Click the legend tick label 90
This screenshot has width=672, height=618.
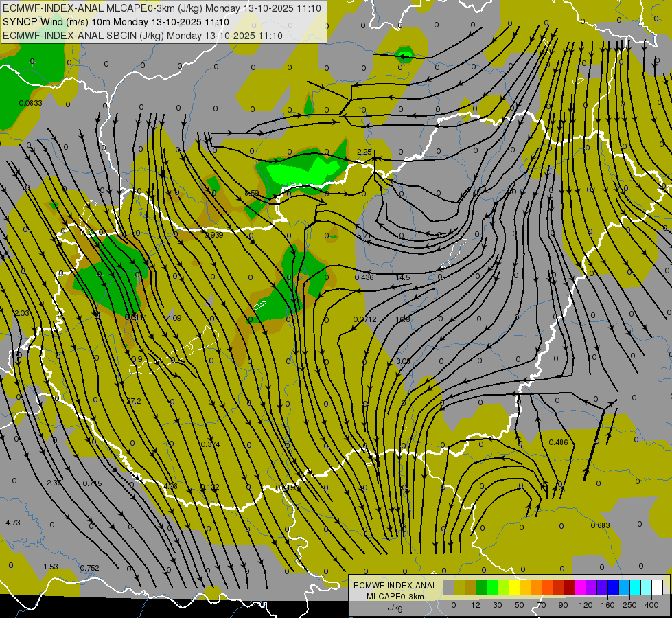click(563, 605)
